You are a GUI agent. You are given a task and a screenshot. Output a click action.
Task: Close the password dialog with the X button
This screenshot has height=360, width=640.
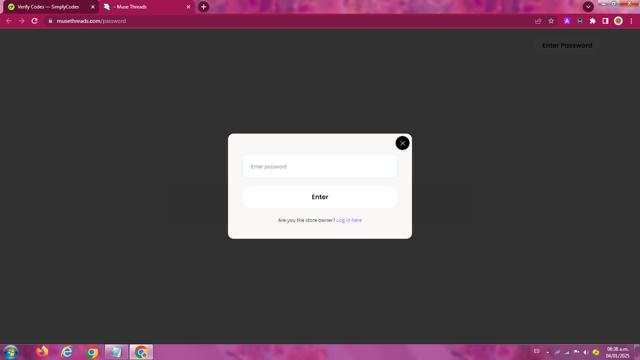[402, 143]
